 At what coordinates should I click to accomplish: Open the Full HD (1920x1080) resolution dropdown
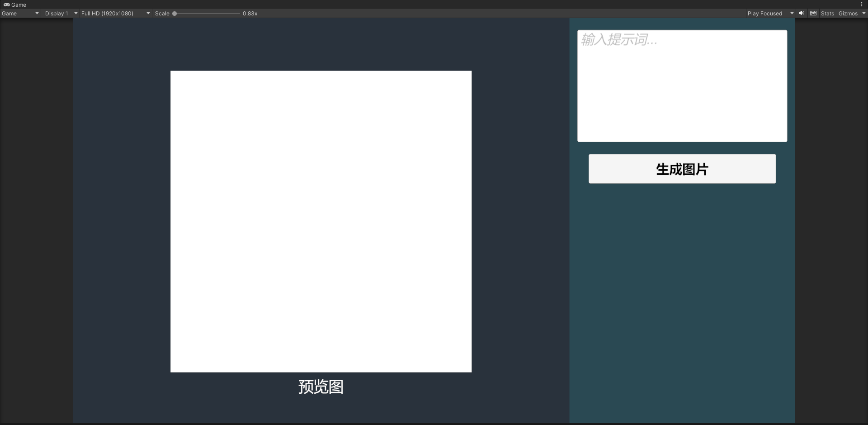(x=115, y=14)
